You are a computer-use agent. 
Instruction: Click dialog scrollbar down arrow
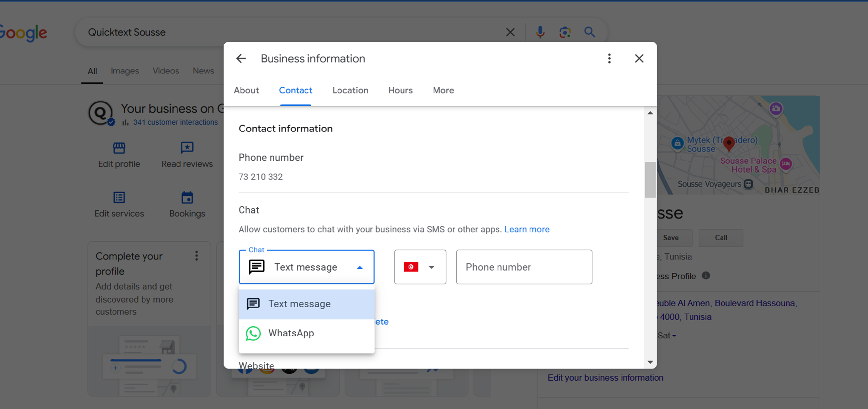(x=650, y=362)
